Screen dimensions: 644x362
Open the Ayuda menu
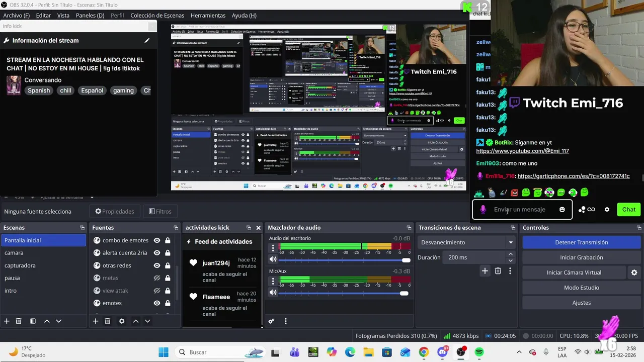point(244,15)
